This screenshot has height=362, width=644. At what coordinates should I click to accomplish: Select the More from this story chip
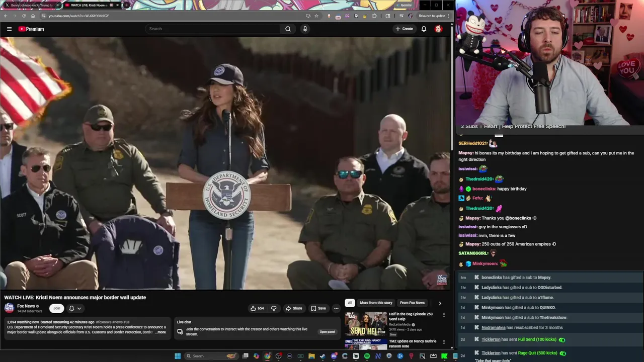[x=376, y=303]
